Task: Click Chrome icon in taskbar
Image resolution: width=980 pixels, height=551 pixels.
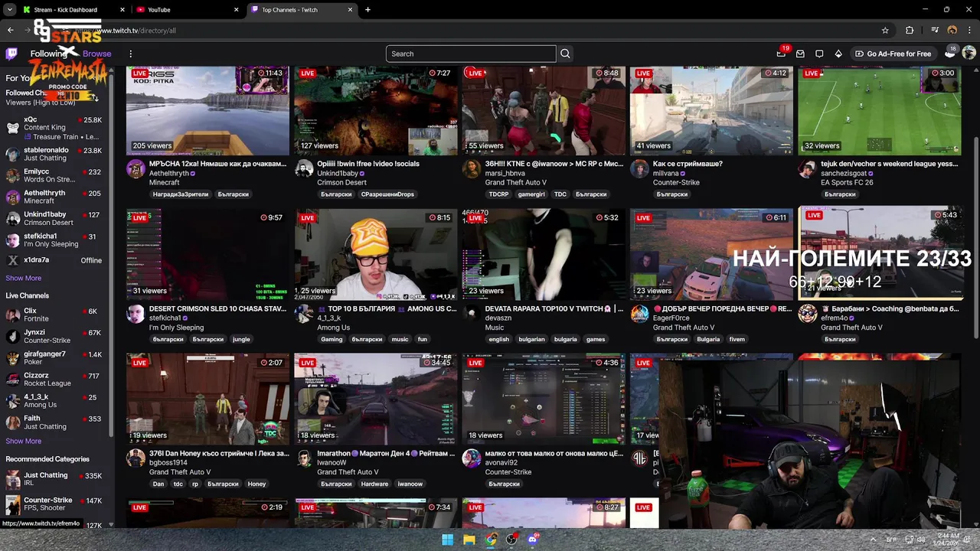Action: point(491,540)
